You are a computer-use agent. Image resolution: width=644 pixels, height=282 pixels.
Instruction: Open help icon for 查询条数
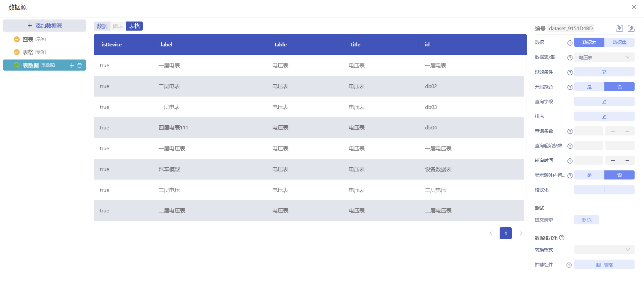[570, 131]
